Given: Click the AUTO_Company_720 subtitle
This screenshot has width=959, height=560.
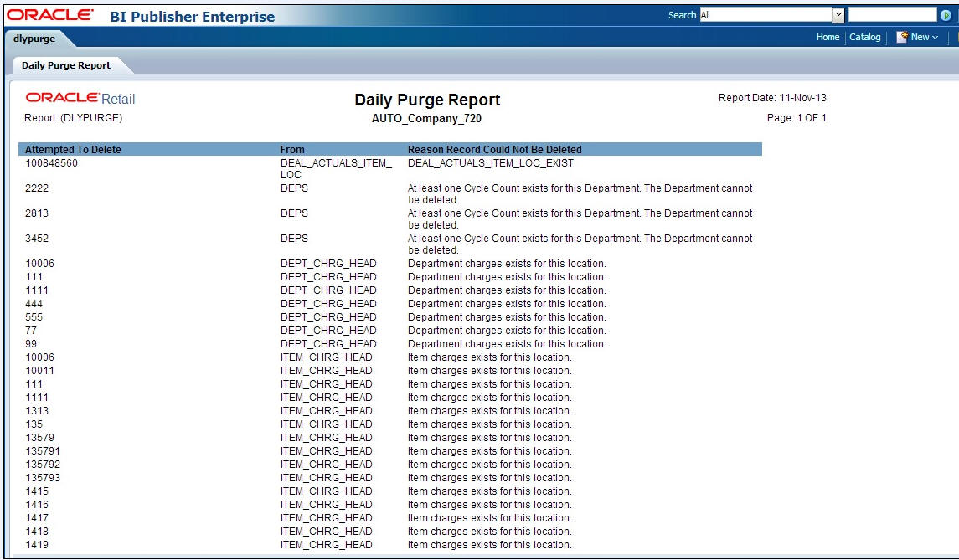Looking at the screenshot, I should tap(427, 119).
